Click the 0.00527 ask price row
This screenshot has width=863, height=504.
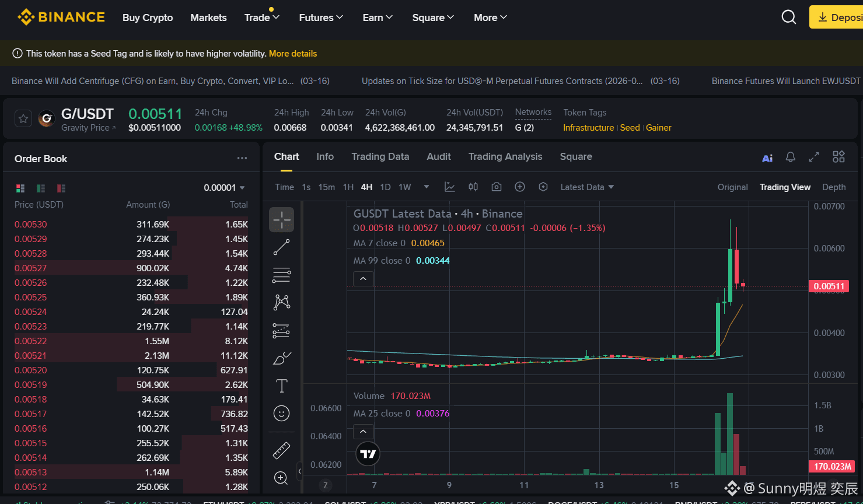click(131, 268)
